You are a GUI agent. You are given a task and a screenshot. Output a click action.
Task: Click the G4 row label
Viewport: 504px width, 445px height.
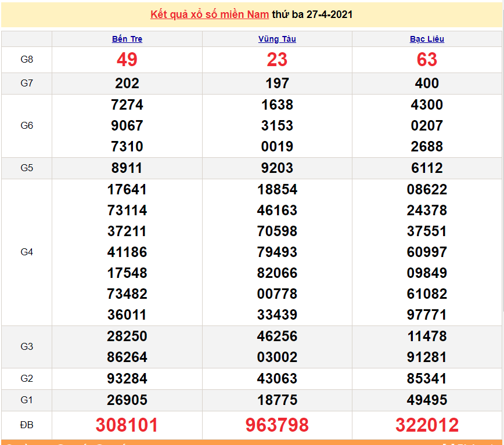coord(27,252)
